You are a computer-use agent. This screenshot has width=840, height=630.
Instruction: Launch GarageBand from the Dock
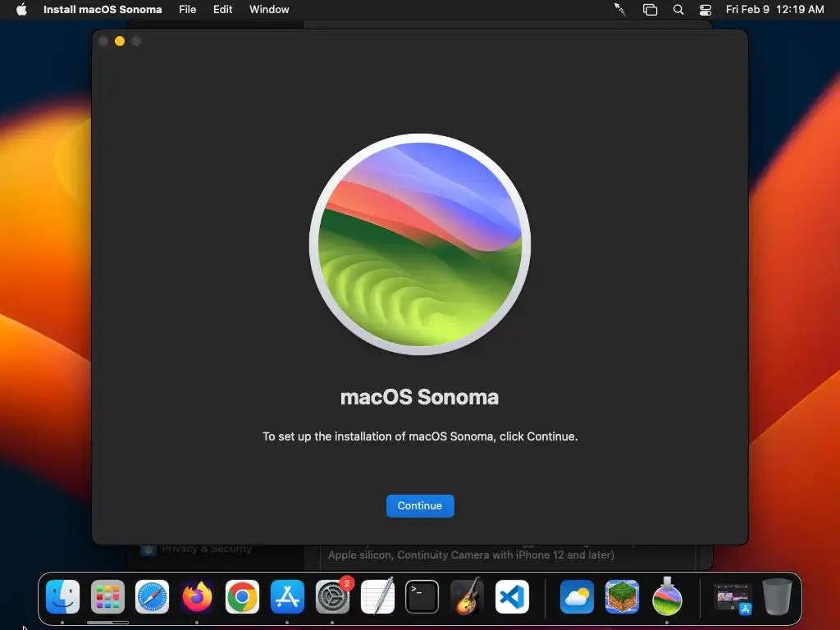coord(467,597)
